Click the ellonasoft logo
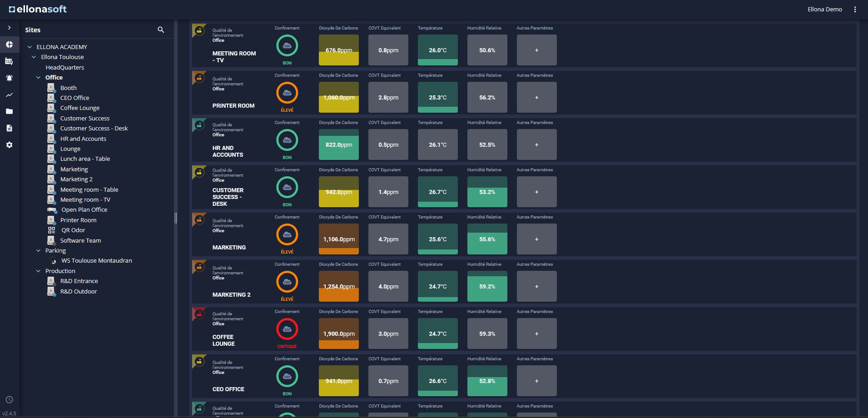This screenshot has width=868, height=418. (38, 9)
